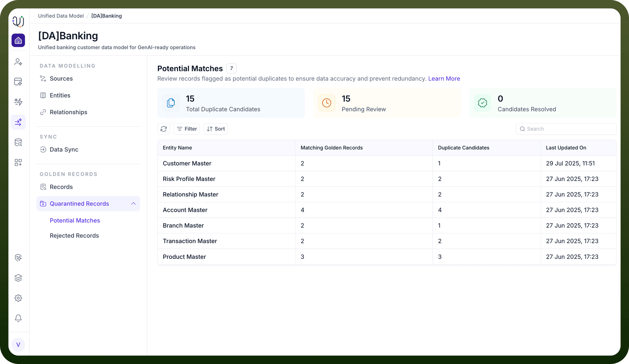This screenshot has width=629, height=364.
Task: Open the database search icon in the rail
Action: (18, 142)
